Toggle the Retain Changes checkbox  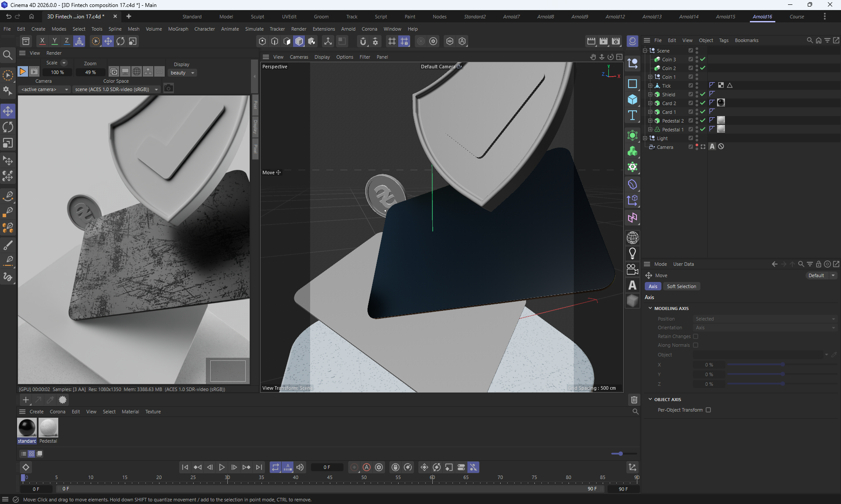click(696, 336)
